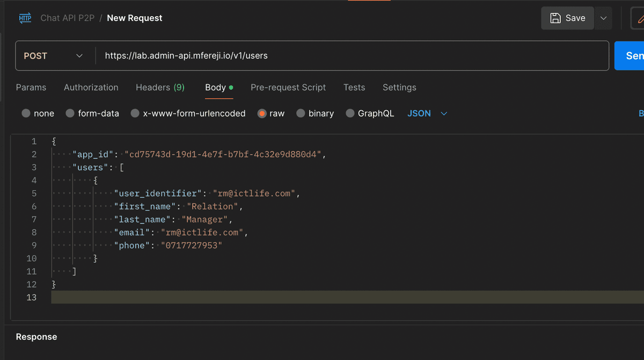Choose the binary body option
This screenshot has height=360, width=644.
(315, 113)
